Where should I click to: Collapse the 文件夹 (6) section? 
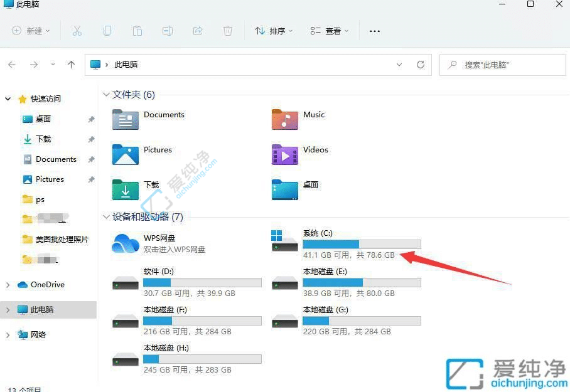point(106,94)
